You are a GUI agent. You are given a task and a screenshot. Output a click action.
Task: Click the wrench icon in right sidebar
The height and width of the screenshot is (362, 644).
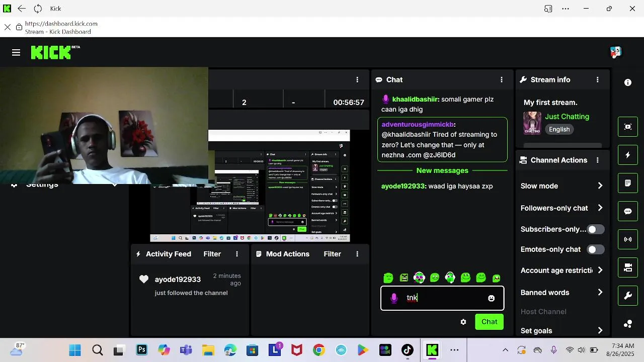click(x=628, y=296)
